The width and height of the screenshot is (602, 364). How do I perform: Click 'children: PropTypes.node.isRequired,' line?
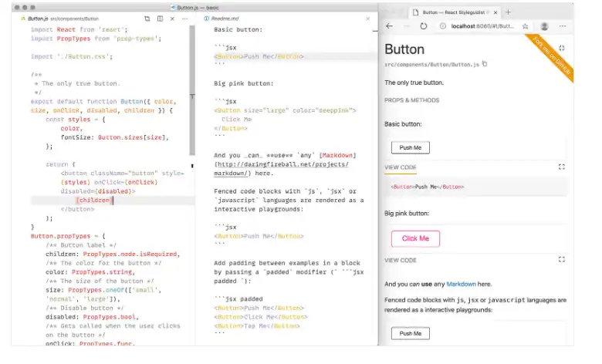(x=113, y=254)
